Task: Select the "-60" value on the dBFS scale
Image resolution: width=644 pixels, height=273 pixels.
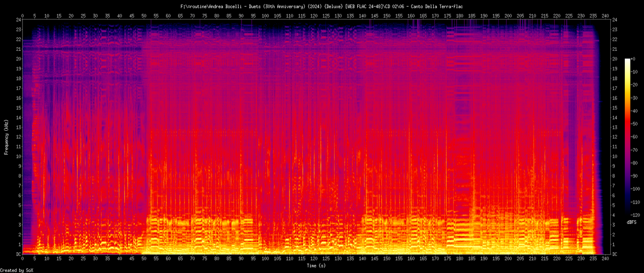Action: (634, 137)
